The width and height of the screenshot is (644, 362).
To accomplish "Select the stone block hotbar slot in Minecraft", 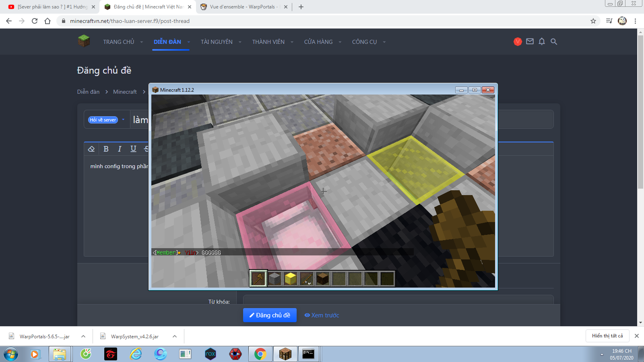I will 275,278.
